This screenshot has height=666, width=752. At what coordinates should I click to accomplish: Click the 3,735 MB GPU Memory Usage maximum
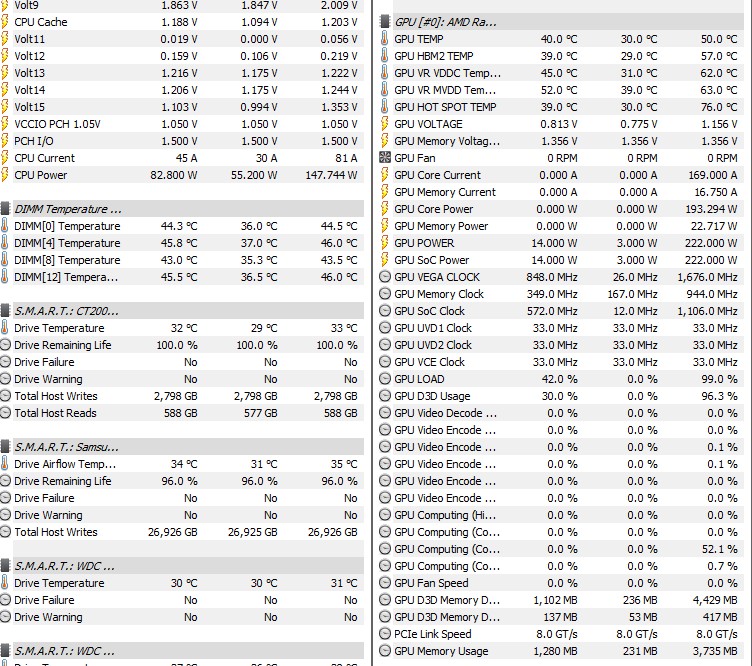pos(715,651)
